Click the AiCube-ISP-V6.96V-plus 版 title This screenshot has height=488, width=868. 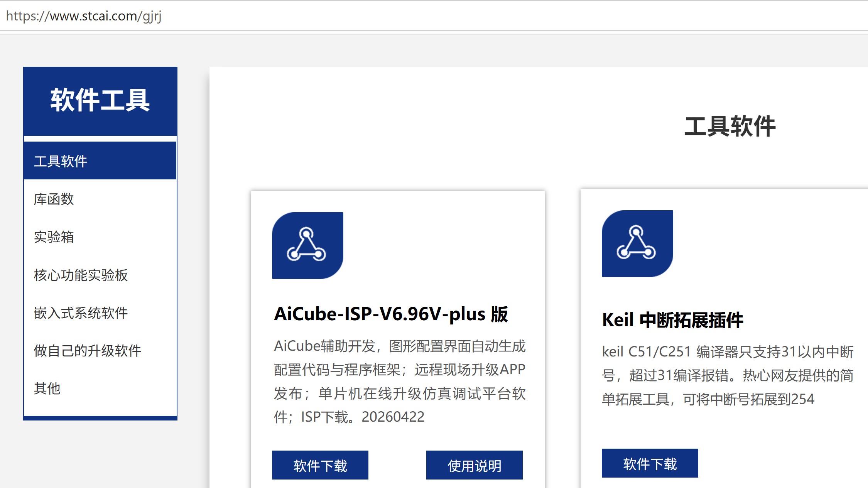(391, 314)
